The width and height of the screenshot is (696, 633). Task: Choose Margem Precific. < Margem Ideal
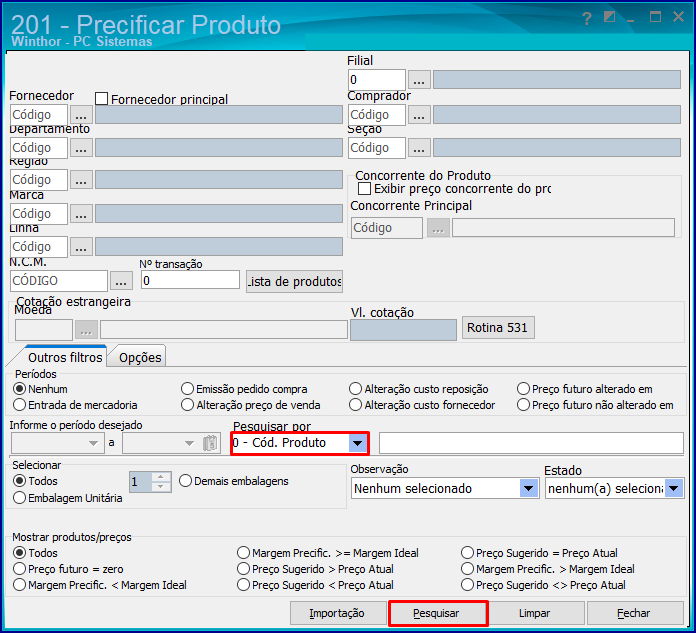[x=19, y=585]
